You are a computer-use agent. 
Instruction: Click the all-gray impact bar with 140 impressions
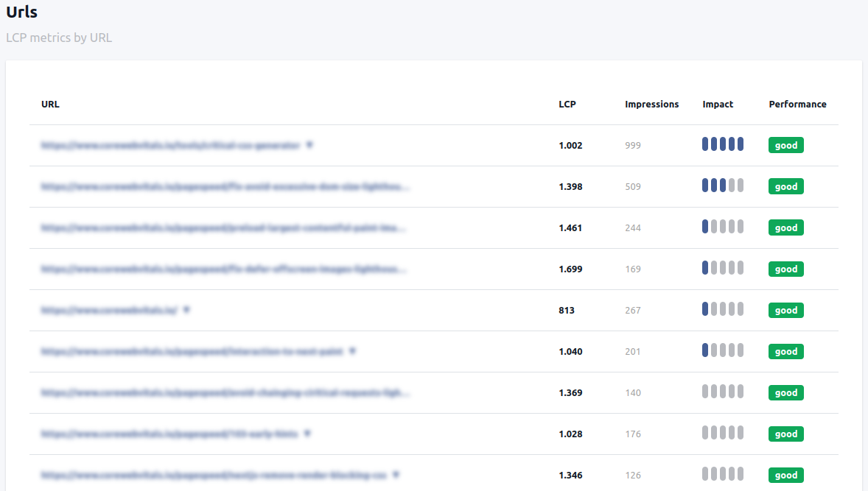tap(722, 392)
